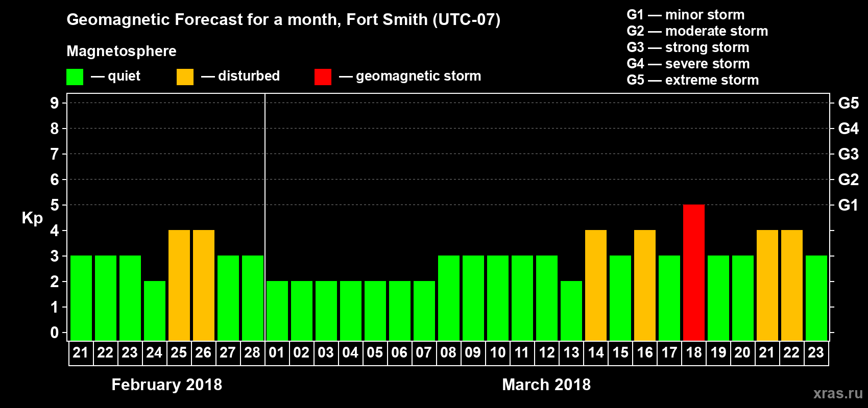Click the G2 label on right axis

pyautogui.click(x=849, y=180)
